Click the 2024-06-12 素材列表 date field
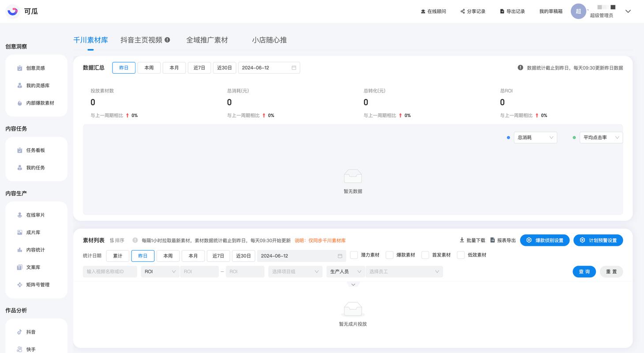Viewport: 644px width, 353px height. click(302, 256)
